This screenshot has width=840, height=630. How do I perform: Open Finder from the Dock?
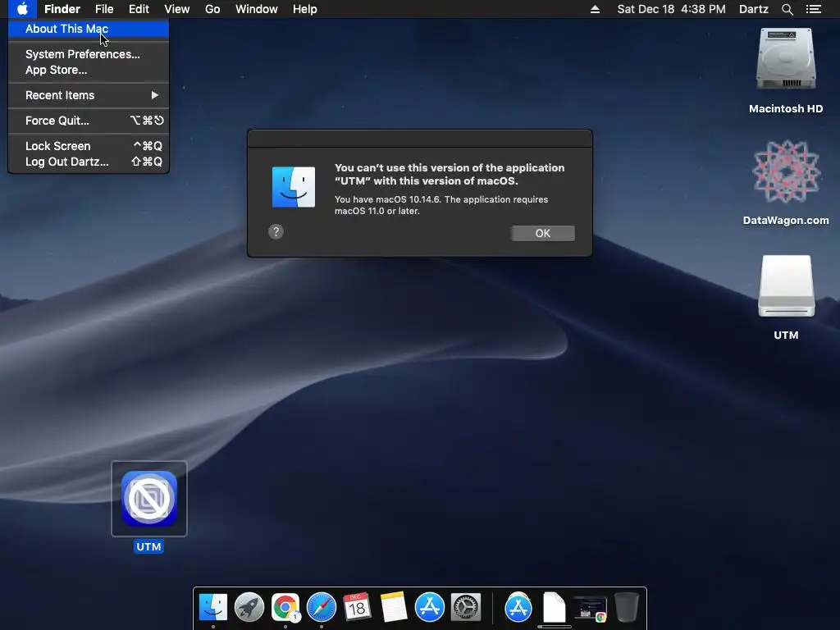213,608
